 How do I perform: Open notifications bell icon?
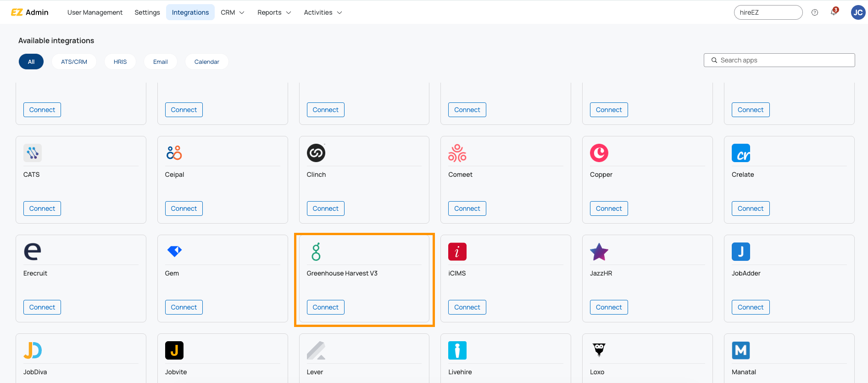(x=834, y=12)
